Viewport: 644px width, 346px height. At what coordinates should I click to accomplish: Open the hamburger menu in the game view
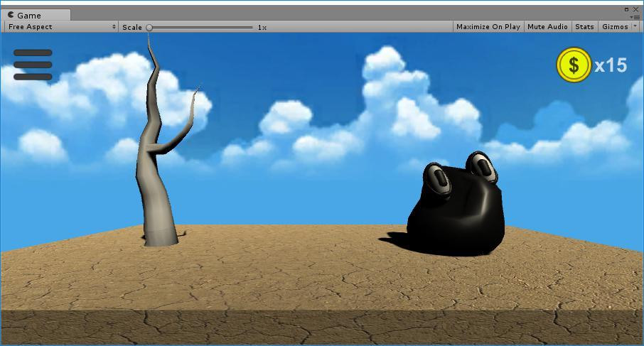click(x=33, y=65)
